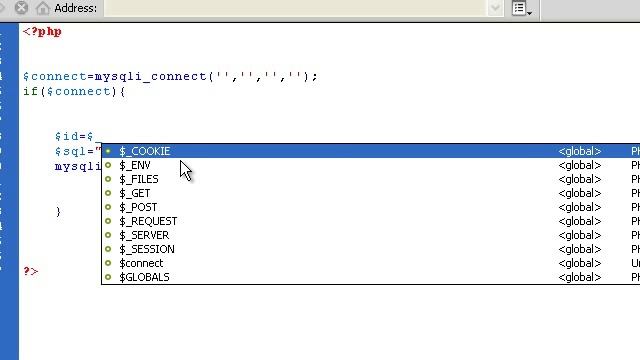640x360 pixels.
Task: Click the <global> label in the $_REQUEST row
Action: [x=580, y=221]
